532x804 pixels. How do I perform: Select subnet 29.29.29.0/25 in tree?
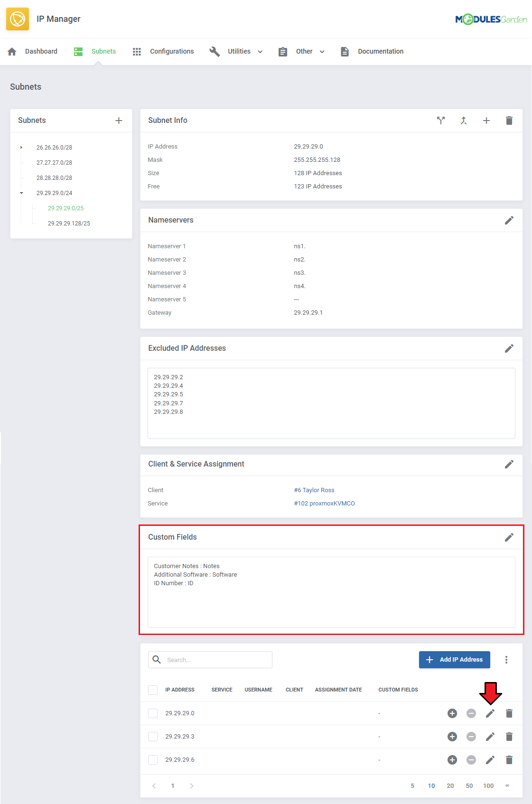point(65,208)
